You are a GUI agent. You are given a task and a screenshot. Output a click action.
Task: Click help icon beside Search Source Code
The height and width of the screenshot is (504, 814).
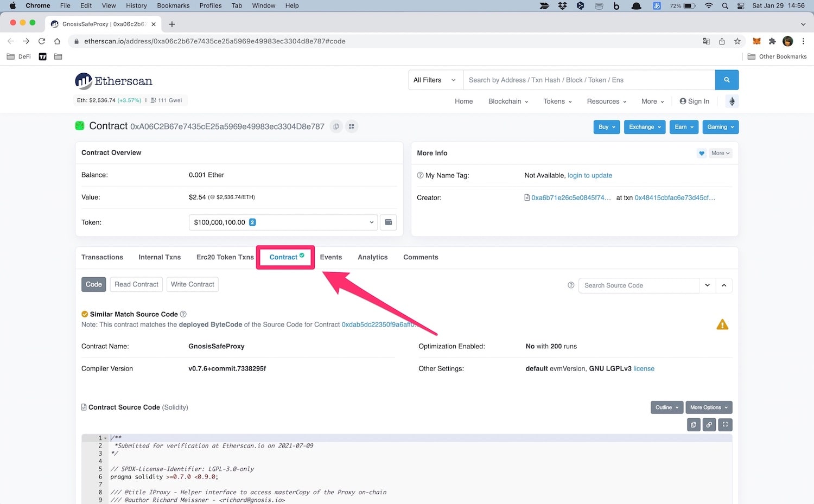coord(571,285)
